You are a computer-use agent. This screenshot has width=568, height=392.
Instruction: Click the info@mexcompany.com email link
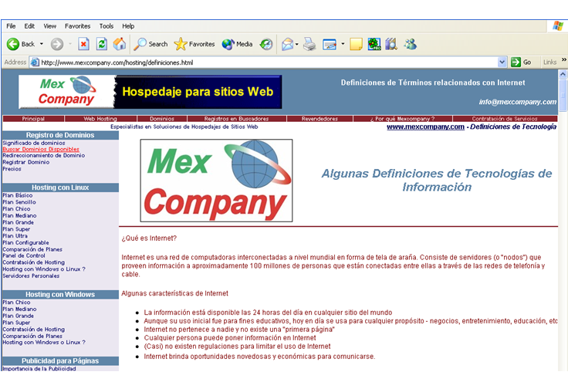[x=518, y=102]
